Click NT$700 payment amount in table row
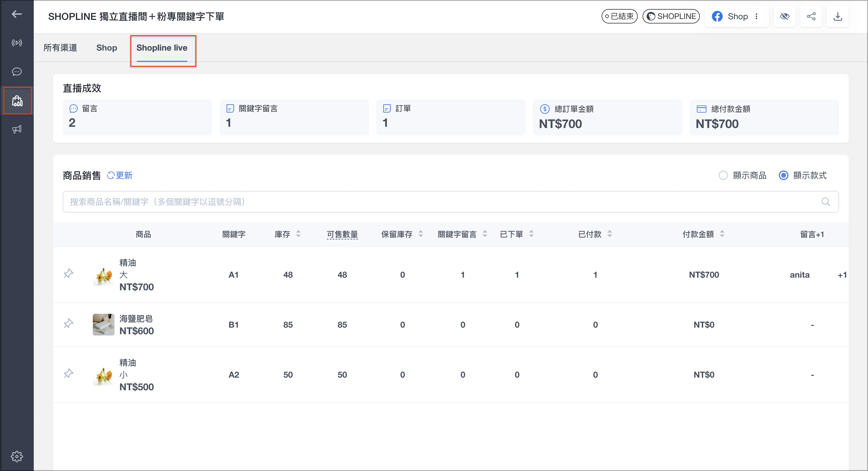The height and width of the screenshot is (471, 868). 703,275
